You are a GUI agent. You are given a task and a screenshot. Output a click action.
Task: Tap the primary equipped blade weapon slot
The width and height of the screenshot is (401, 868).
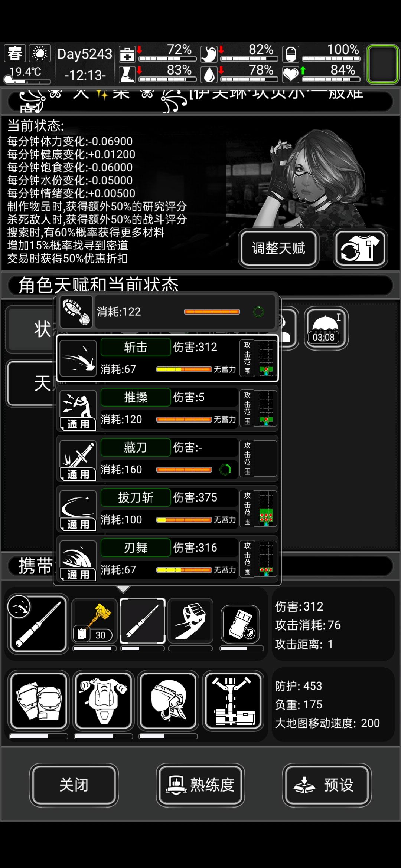point(38,624)
